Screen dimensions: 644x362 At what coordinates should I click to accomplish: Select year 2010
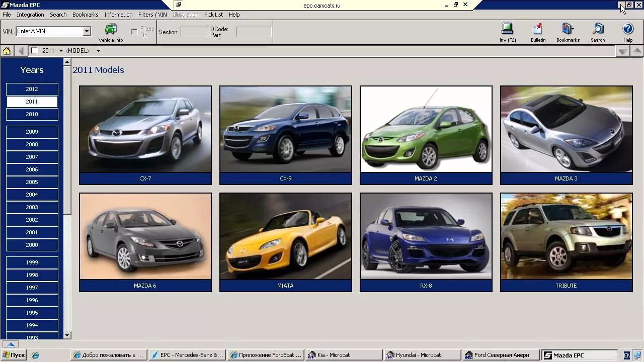tap(32, 114)
